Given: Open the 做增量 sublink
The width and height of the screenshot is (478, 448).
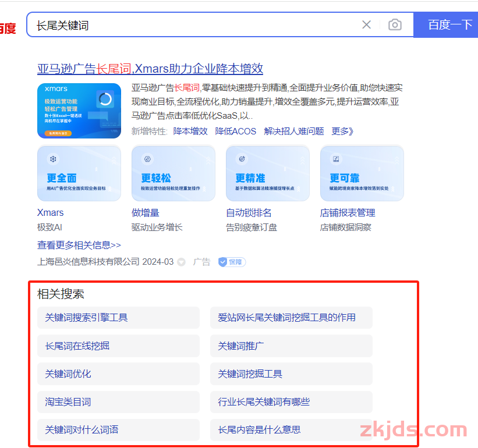Looking at the screenshot, I should point(145,212).
